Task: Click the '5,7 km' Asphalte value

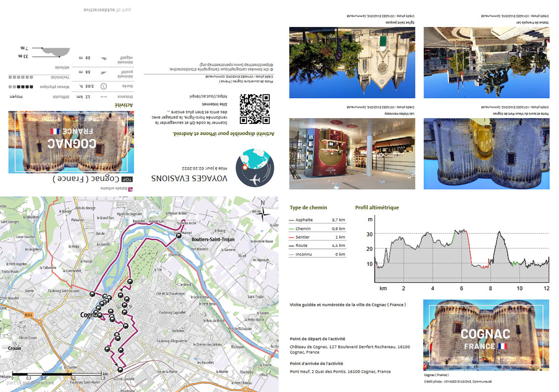Action: point(338,220)
